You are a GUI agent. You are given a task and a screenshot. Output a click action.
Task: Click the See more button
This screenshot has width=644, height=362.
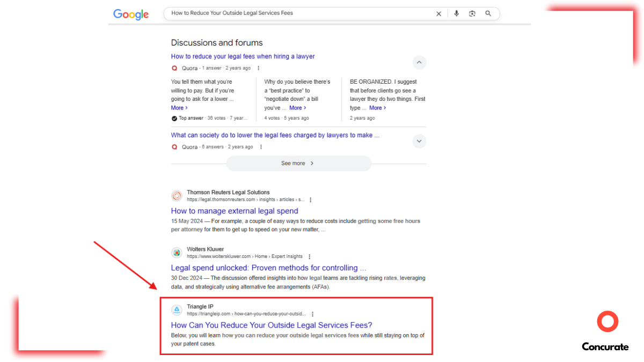pyautogui.click(x=298, y=164)
